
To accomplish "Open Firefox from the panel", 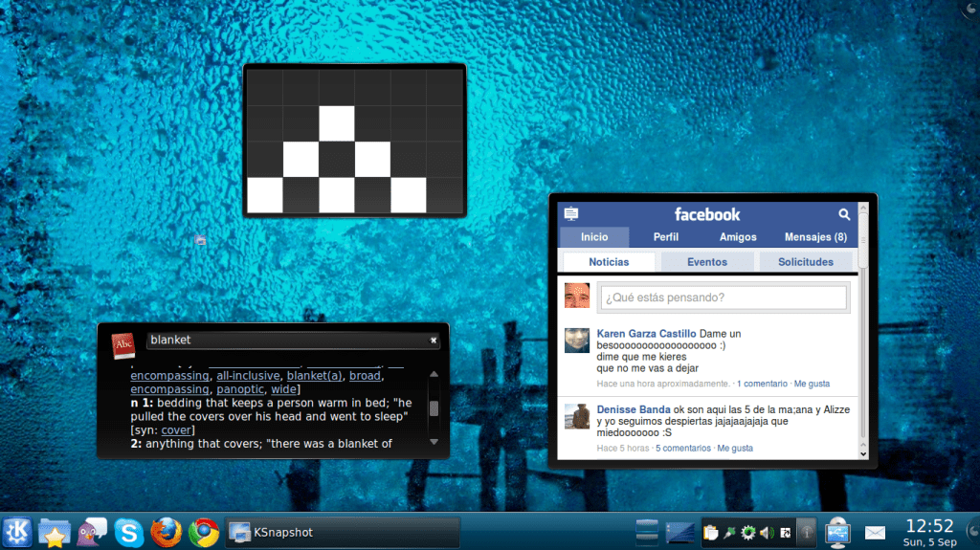I will pyautogui.click(x=167, y=532).
